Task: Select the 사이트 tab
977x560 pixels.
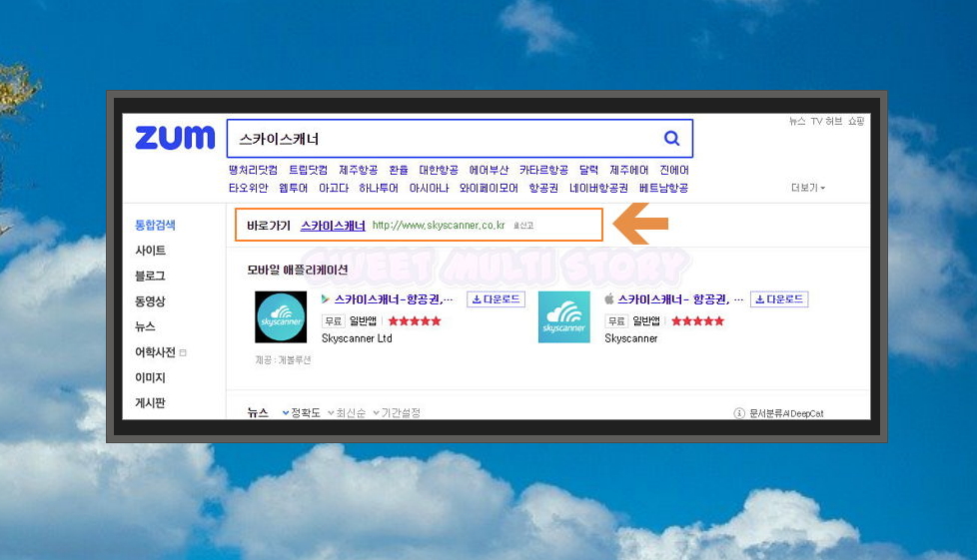Action: click(150, 251)
